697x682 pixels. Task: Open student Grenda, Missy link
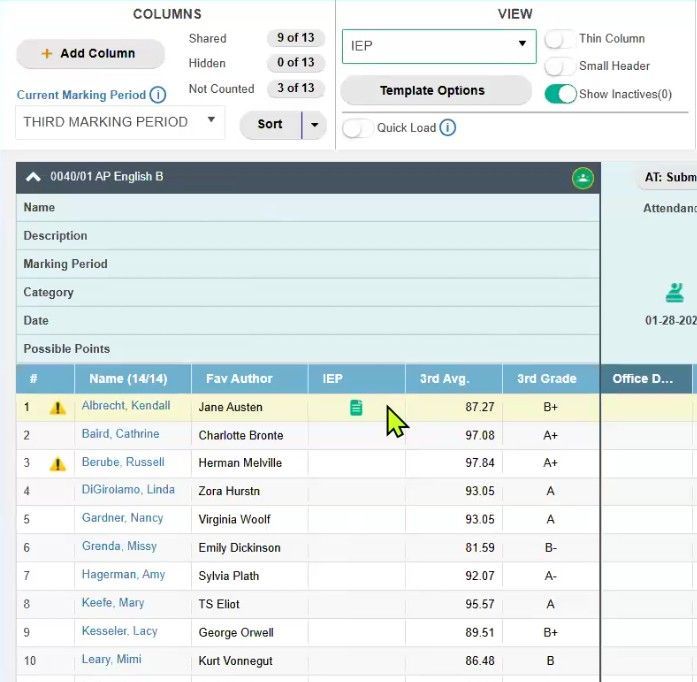119,546
